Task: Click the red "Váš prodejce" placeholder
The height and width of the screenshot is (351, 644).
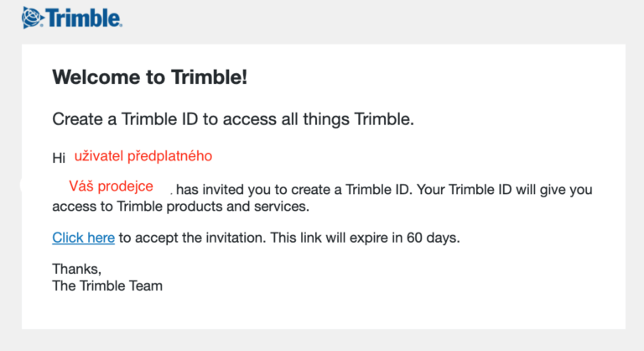Action: pyautogui.click(x=111, y=186)
